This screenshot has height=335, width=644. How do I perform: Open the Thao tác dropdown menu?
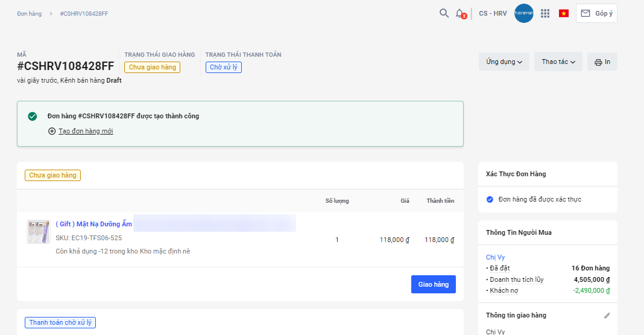click(558, 62)
